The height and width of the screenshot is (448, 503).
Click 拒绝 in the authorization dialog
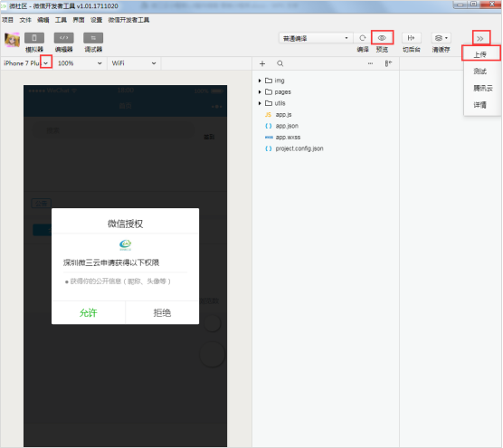tap(162, 312)
